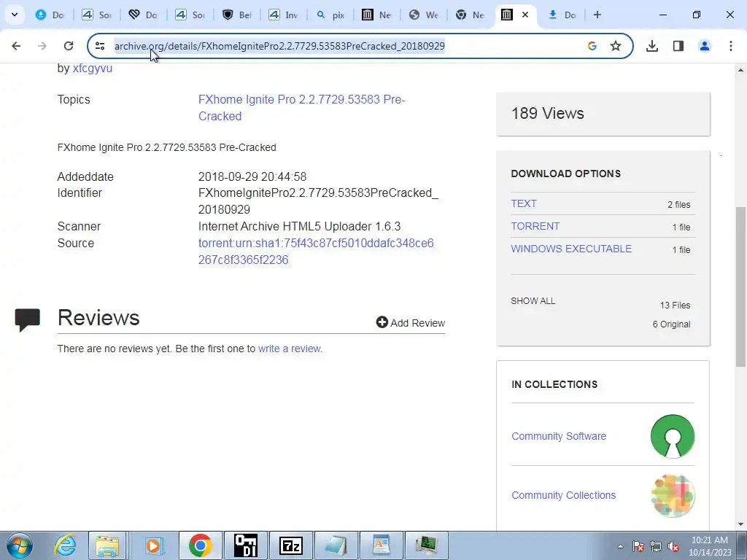Switch to the Do tab with heart icon
This screenshot has width=747, height=560.
[144, 15]
